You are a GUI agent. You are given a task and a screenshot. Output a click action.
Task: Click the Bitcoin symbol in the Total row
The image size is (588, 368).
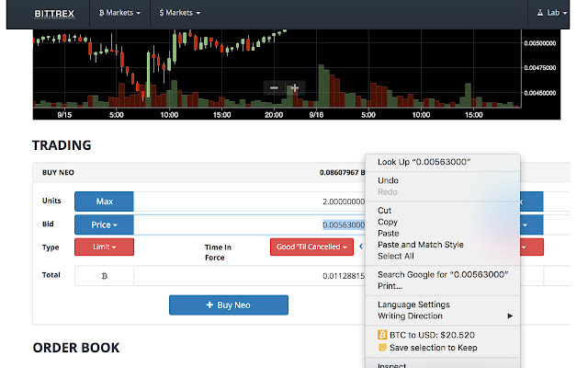104,276
